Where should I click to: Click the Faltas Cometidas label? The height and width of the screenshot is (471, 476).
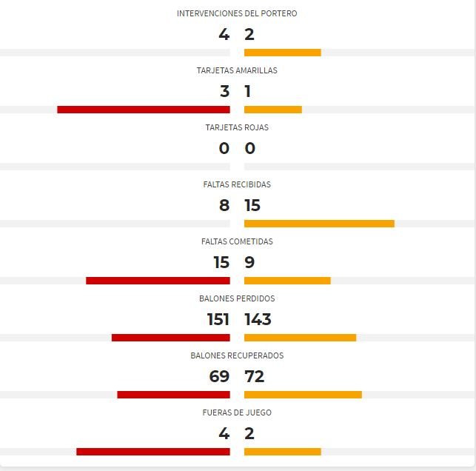click(x=237, y=241)
